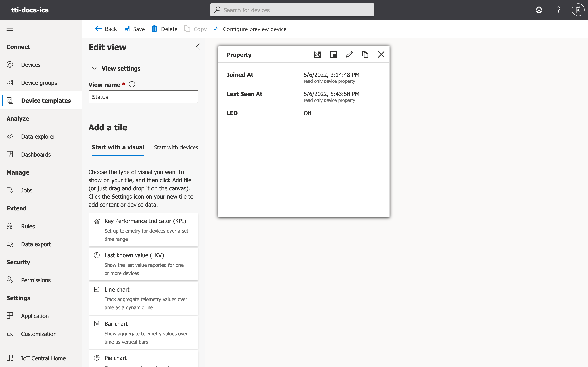Open the settings gear in top bar
This screenshot has width=588, height=367.
point(539,10)
